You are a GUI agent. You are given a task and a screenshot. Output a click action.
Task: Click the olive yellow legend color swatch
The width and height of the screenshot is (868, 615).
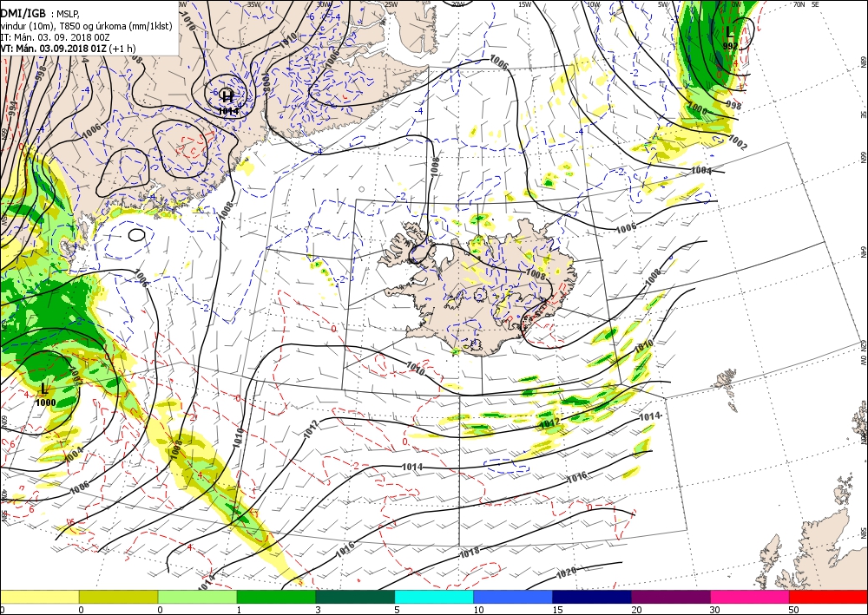click(x=118, y=597)
